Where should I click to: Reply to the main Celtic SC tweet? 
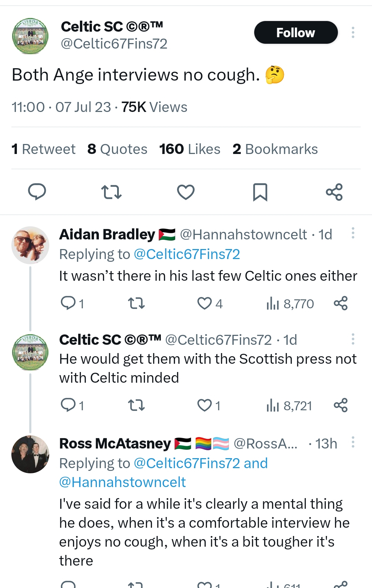click(37, 192)
